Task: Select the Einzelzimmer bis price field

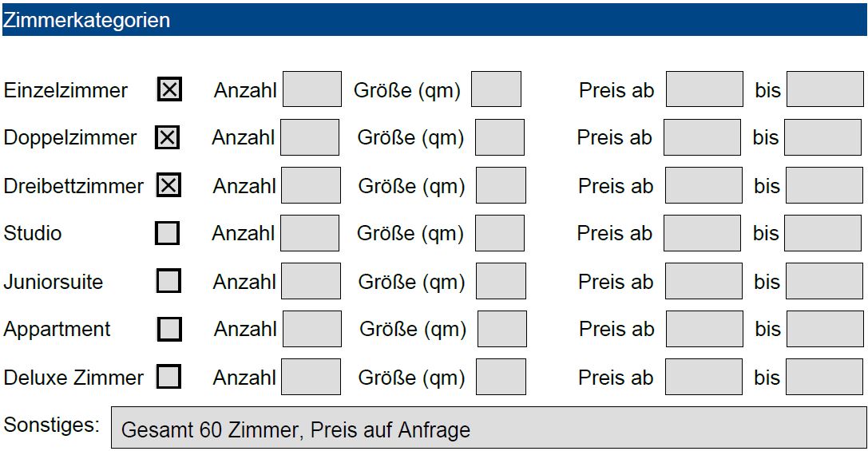Action: [825, 89]
